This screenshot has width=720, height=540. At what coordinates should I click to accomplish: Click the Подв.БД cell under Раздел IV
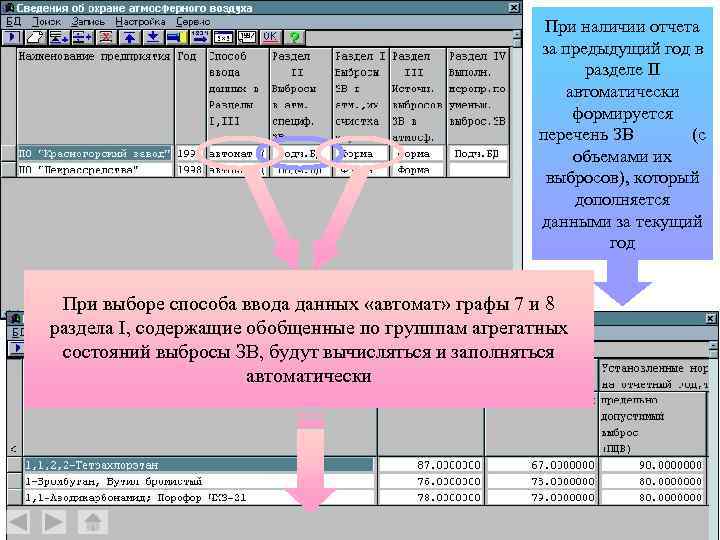tap(477, 153)
